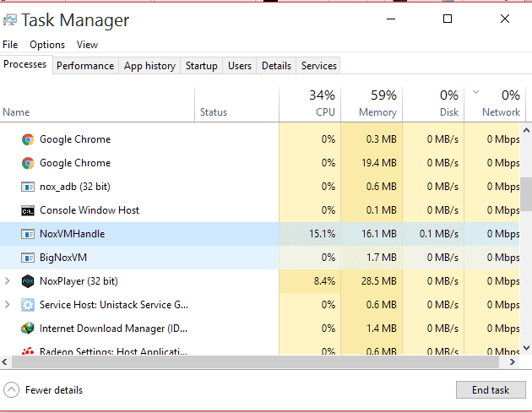Image resolution: width=532 pixels, height=413 pixels.
Task: Click the BigNoxVM process icon
Action: (x=28, y=258)
